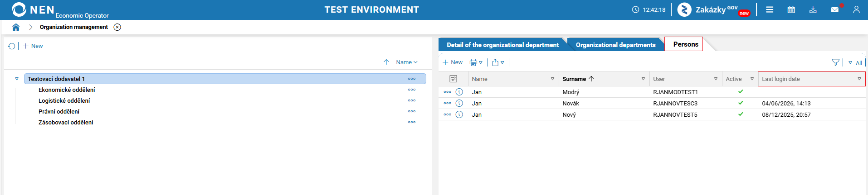The height and width of the screenshot is (195, 868).
Task: Open the export share dropdown
Action: pos(498,62)
